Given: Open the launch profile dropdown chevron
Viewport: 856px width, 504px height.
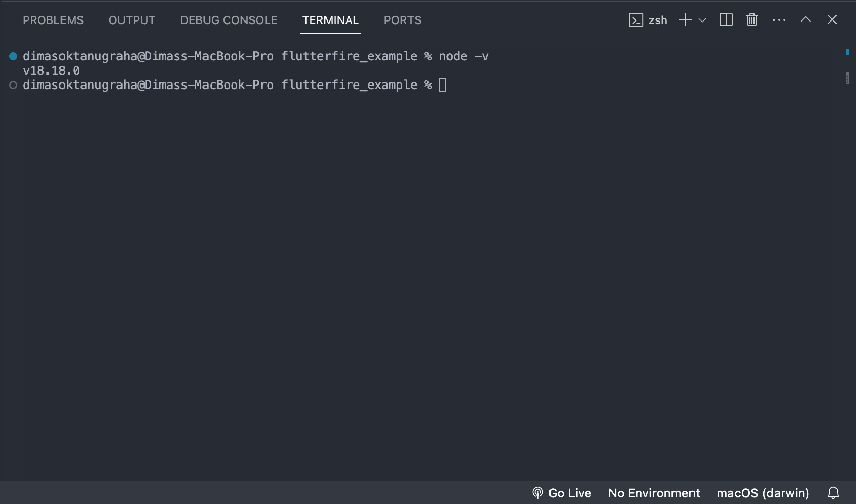Looking at the screenshot, I should [702, 20].
